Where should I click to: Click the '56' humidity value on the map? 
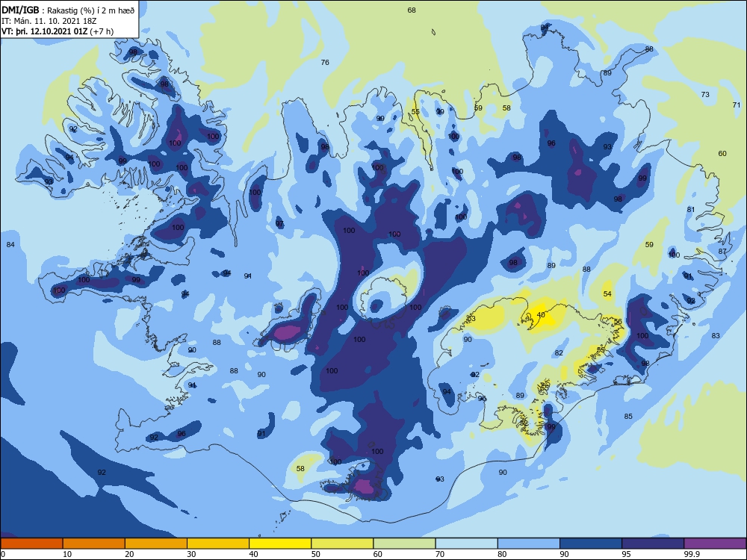pyautogui.click(x=618, y=321)
